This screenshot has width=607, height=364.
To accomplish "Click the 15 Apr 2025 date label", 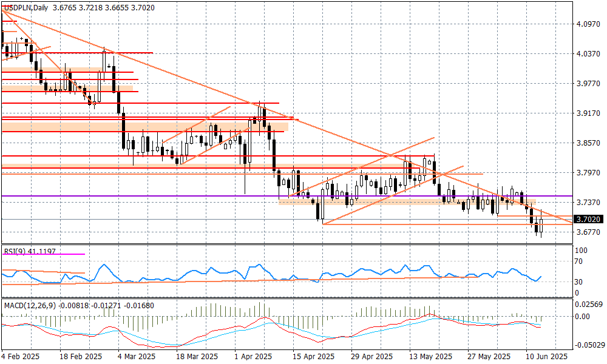I will (314, 356).
